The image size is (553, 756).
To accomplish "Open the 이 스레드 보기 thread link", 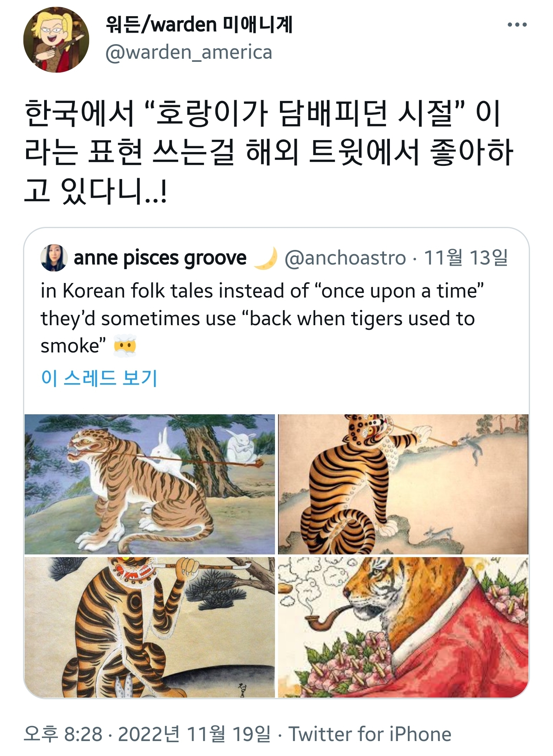I will click(x=99, y=378).
